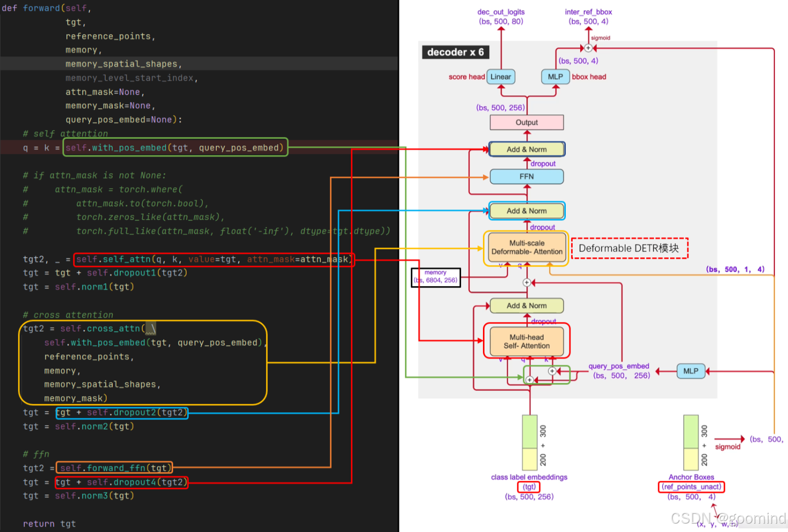The image size is (788, 532).
Task: Click the '# self attention' comment
Action: (65, 134)
